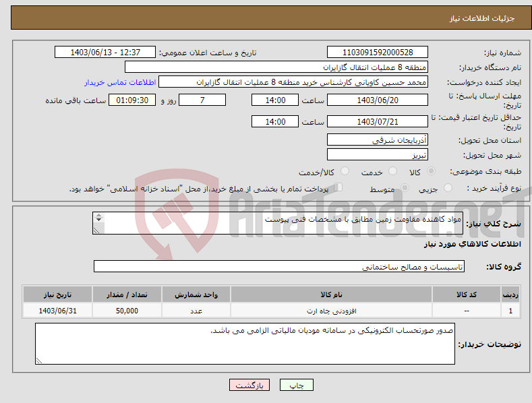Image resolution: width=532 pixels, height=403 pixels.
Task: Click the واحد شمارش column header
Action: coord(196,294)
